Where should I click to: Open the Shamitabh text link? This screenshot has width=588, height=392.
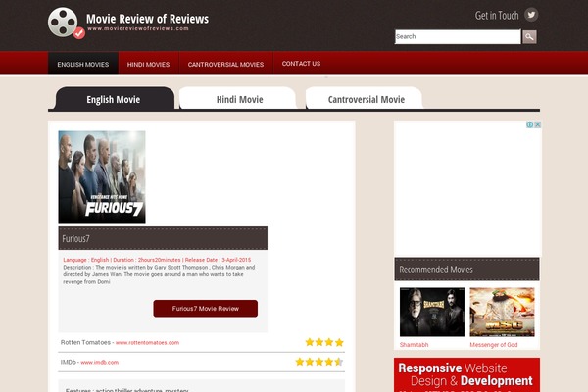(414, 344)
